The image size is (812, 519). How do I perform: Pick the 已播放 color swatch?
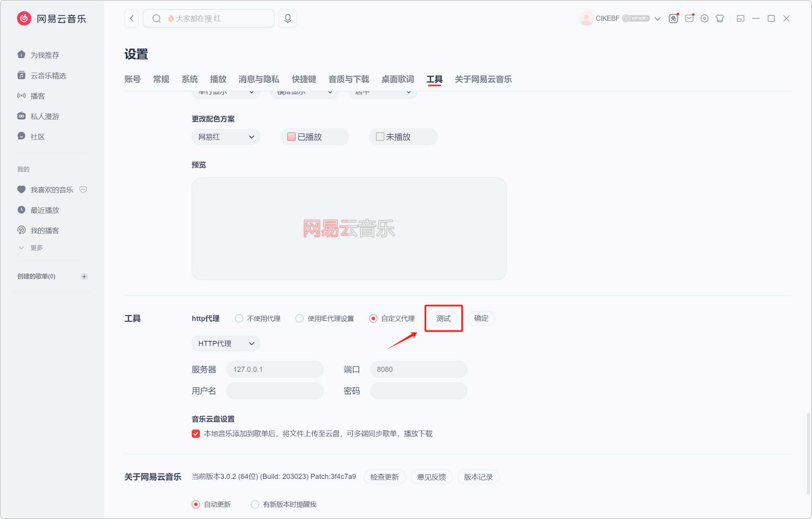(291, 137)
